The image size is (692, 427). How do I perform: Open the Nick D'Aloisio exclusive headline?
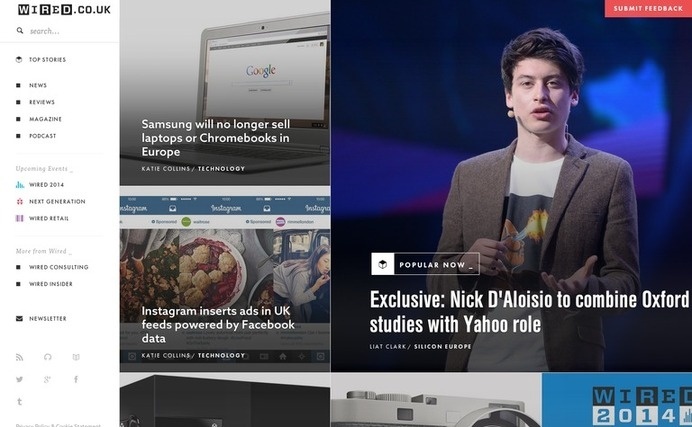(x=529, y=312)
